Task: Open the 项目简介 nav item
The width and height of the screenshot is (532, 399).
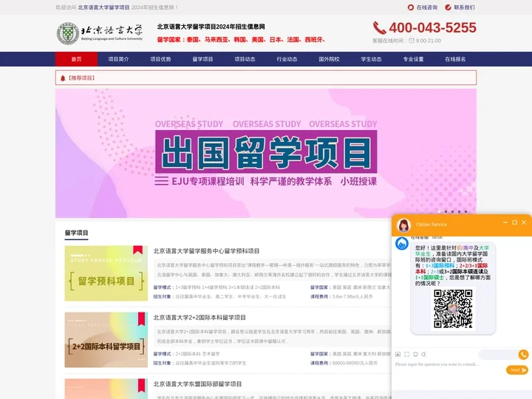Action: [x=118, y=59]
